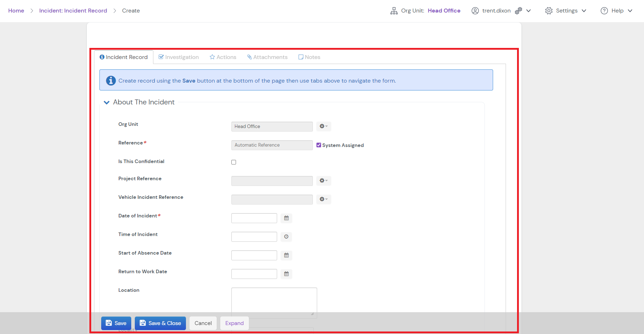
Task: Open the Start of Absence Date calendar
Action: 286,255
